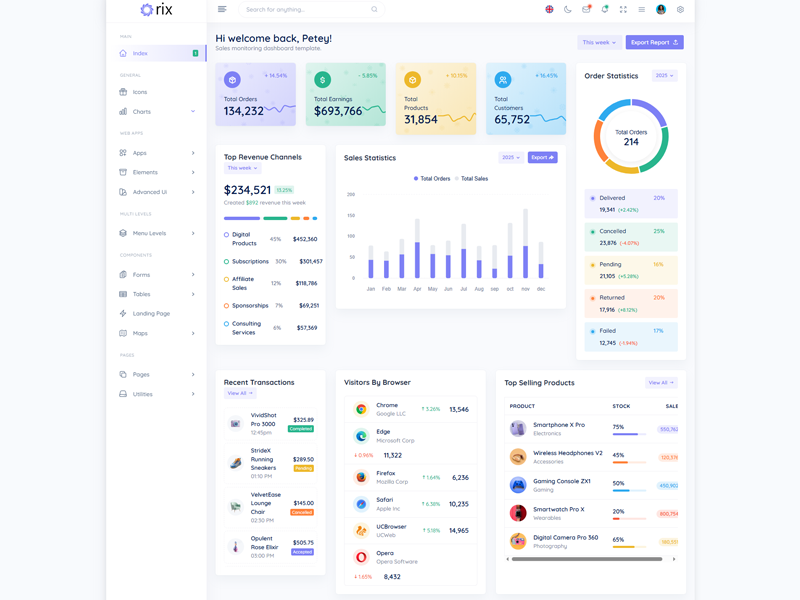Open the This week dropdown beside Export Report
This screenshot has height=600, width=800.
click(x=599, y=42)
